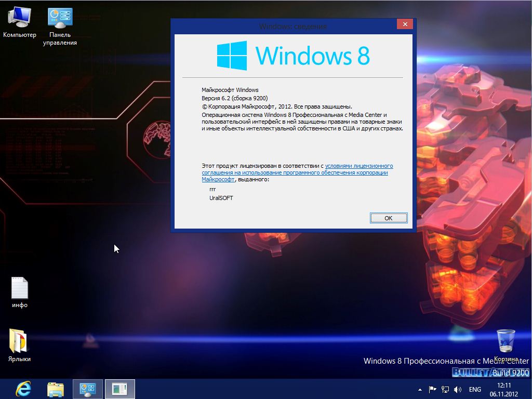Click the Windows 8 logo image

[294, 56]
